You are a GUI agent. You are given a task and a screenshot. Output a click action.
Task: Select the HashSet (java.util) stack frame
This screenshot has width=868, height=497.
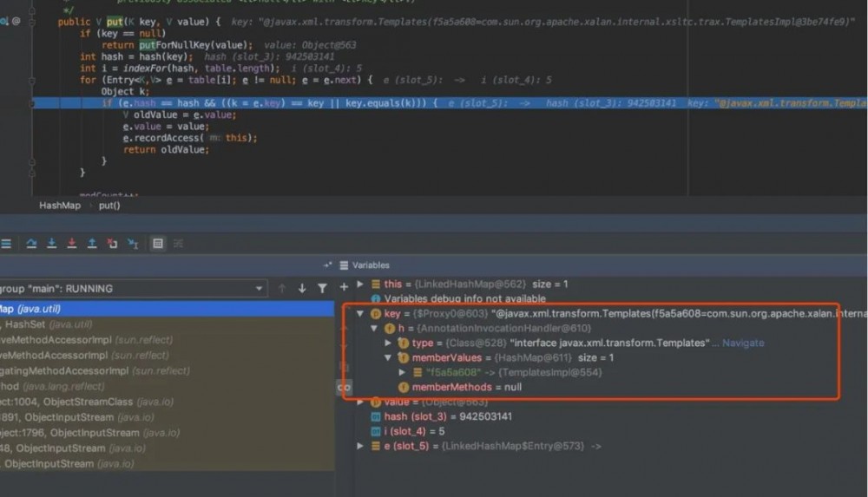(x=168, y=324)
